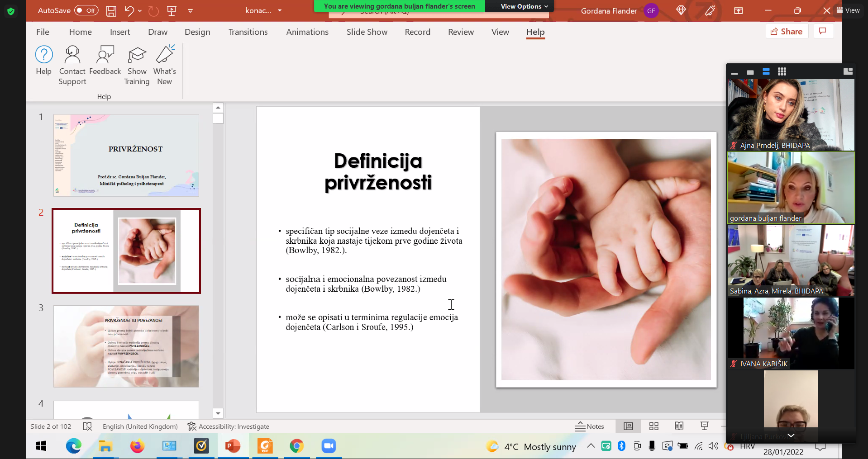868x459 pixels.
Task: Open the Transitions ribbon tab
Action: click(x=248, y=32)
